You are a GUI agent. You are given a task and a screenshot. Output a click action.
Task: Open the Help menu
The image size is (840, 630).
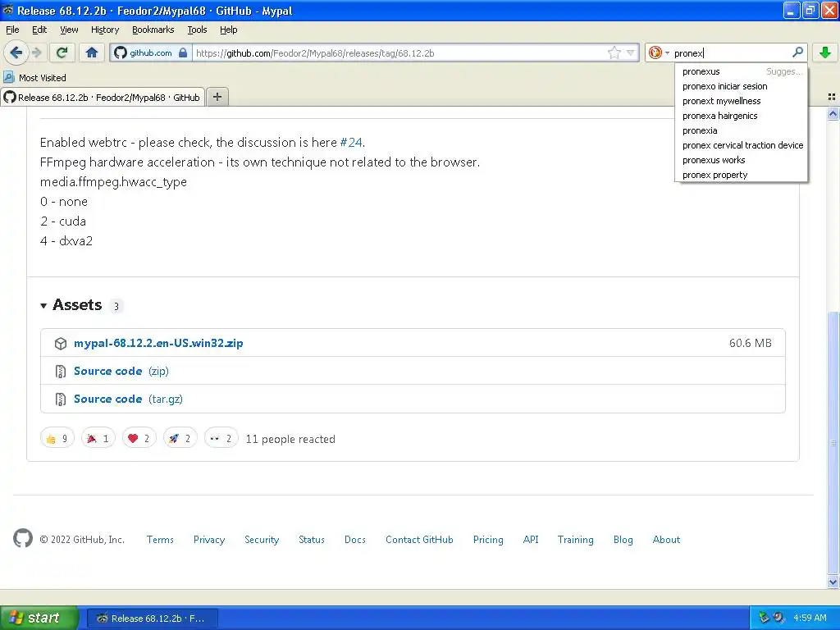coord(228,30)
